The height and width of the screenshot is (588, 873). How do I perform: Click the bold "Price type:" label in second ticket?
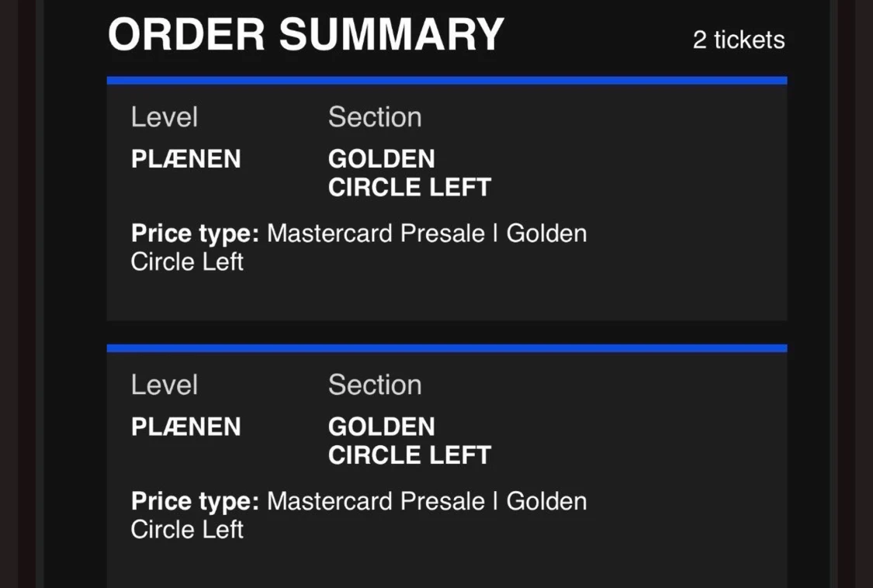coord(195,501)
